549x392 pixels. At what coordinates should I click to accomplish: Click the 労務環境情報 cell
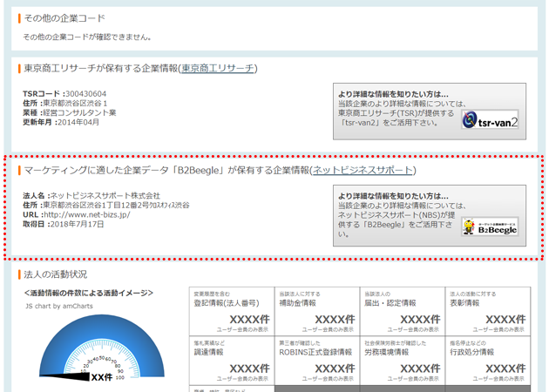[403, 361]
